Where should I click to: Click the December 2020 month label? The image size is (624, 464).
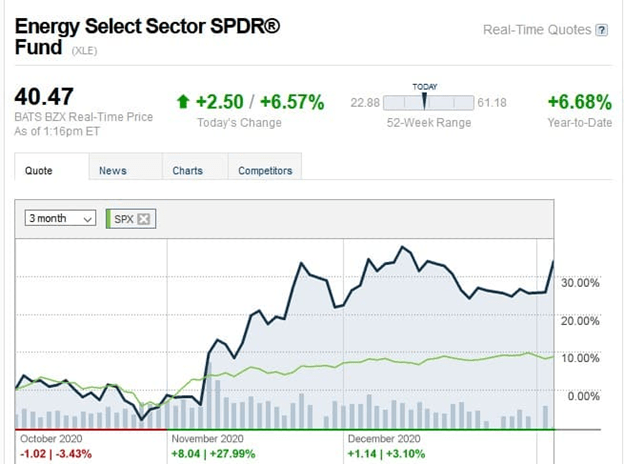tap(384, 439)
